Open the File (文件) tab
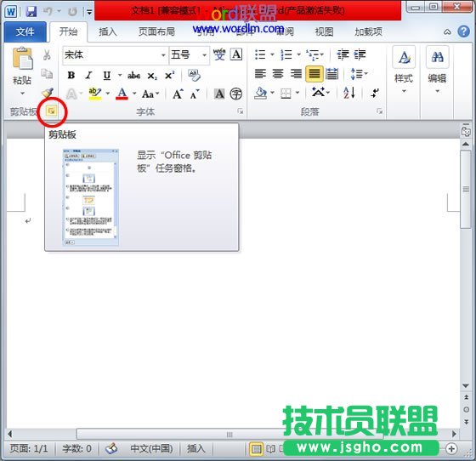Image resolution: width=476 pixels, height=461 pixels. [25, 31]
